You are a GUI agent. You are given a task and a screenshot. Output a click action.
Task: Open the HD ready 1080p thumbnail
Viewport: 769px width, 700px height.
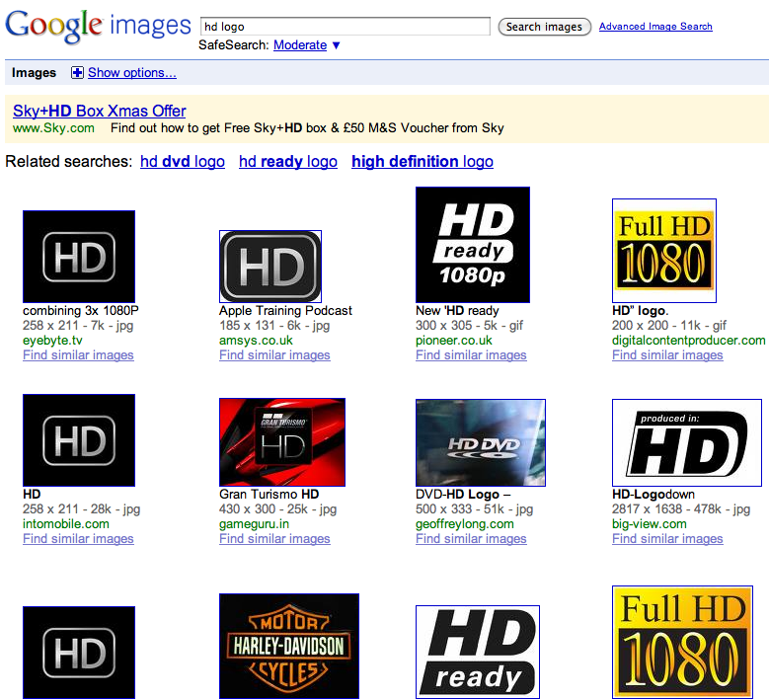tap(473, 245)
